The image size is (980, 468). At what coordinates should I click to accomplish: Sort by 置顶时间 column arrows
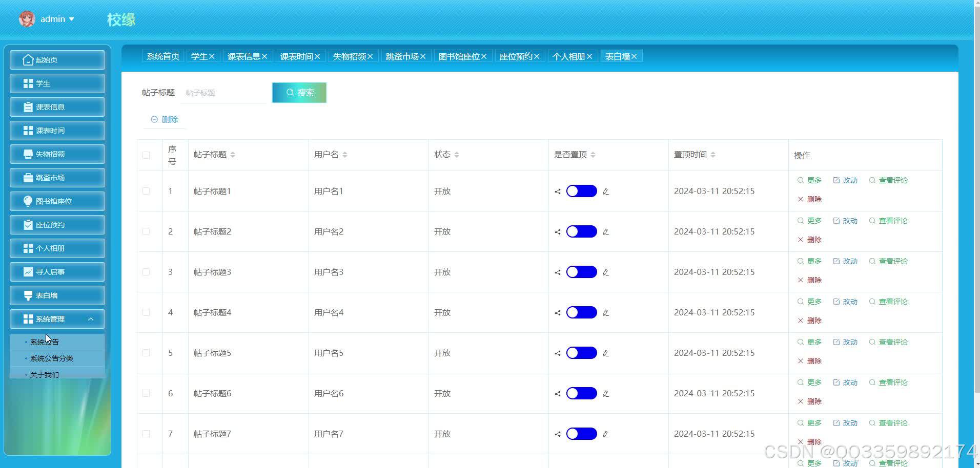[x=713, y=155]
